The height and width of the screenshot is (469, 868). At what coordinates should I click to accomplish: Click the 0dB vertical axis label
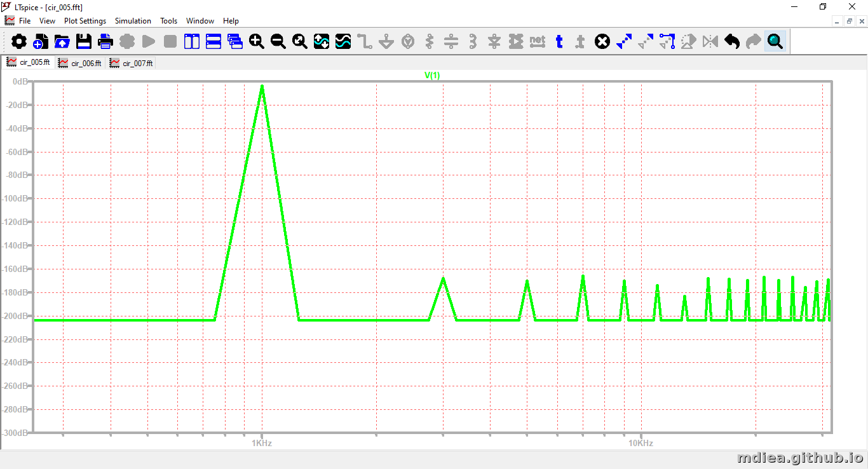[20, 81]
